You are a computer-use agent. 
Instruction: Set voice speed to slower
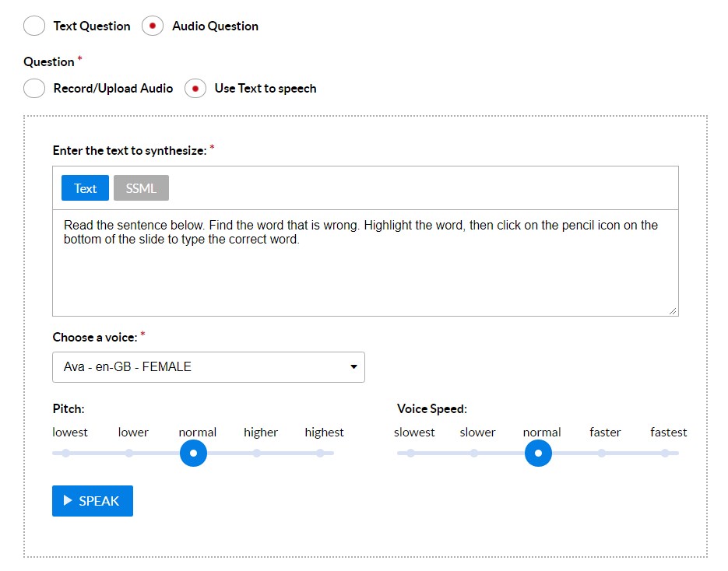[x=474, y=453]
